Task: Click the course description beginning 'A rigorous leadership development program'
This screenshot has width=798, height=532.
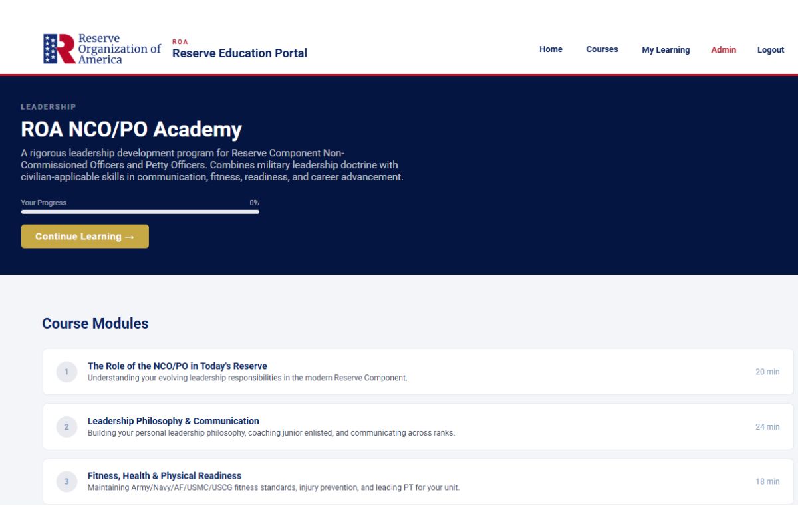Action: (x=212, y=165)
